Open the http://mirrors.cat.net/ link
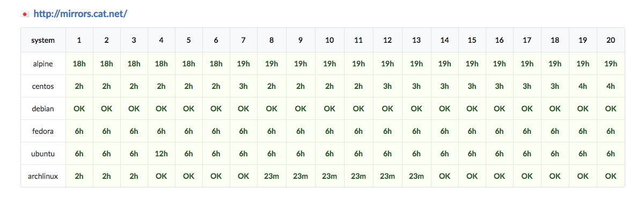644x204 pixels. 80,14
